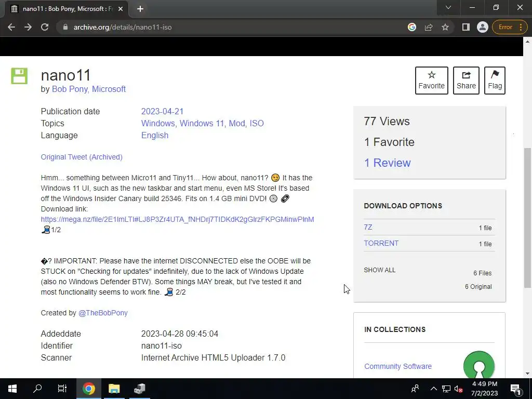Open File Explorer from the taskbar
532x399 pixels.
pos(114,389)
